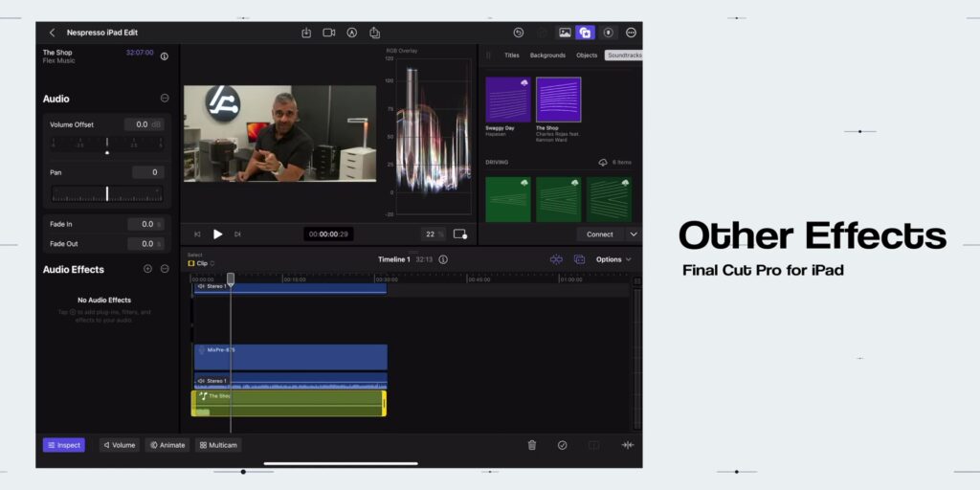Screen dimensions: 980x490
Task: Toggle the Volume control button
Action: [x=120, y=445]
